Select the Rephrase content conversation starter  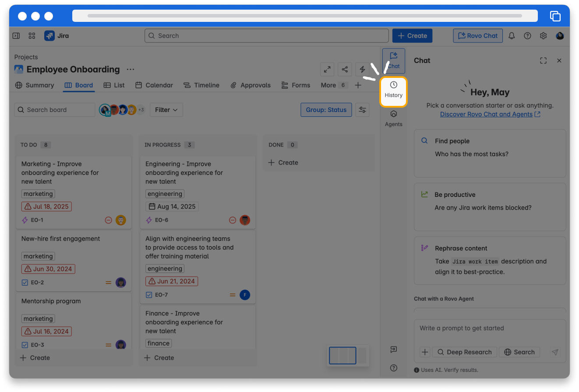(490, 261)
